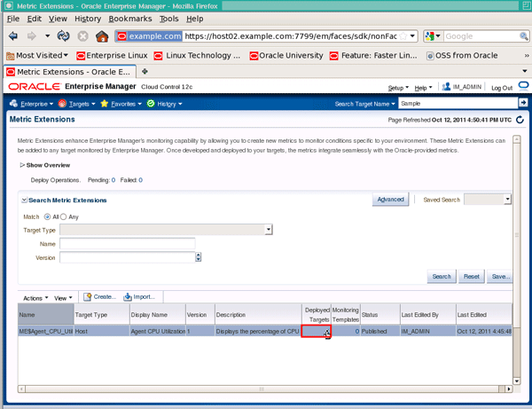The width and height of the screenshot is (532, 409).
Task: Click the target search input containing Sample
Action: click(458, 103)
